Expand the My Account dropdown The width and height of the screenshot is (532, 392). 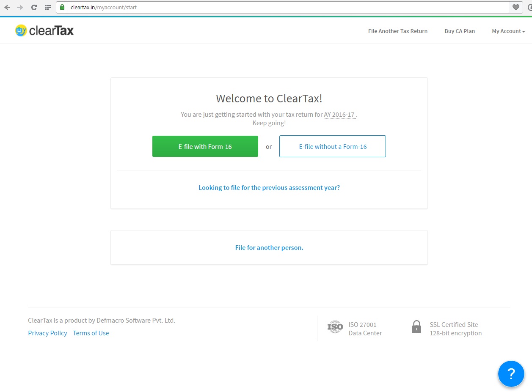click(508, 31)
